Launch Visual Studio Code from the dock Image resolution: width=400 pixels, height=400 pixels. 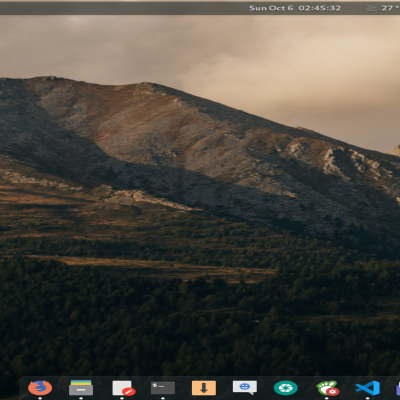368,388
